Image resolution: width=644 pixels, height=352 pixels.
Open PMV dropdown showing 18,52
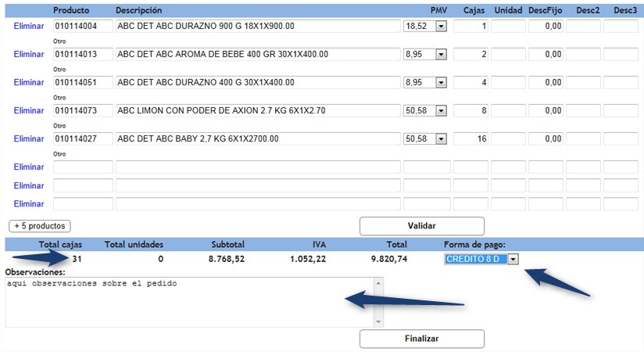(441, 27)
